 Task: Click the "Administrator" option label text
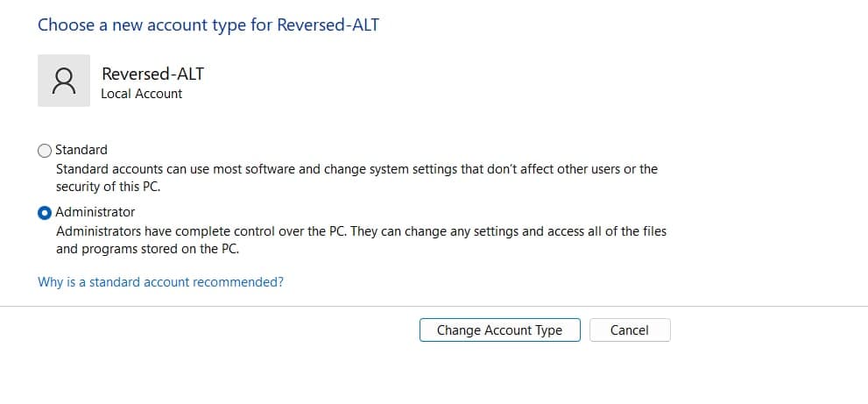(x=95, y=212)
